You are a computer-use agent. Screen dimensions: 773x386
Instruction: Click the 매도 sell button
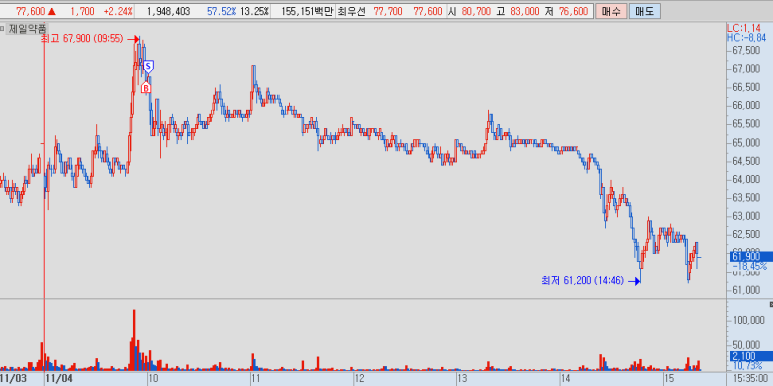click(x=645, y=11)
